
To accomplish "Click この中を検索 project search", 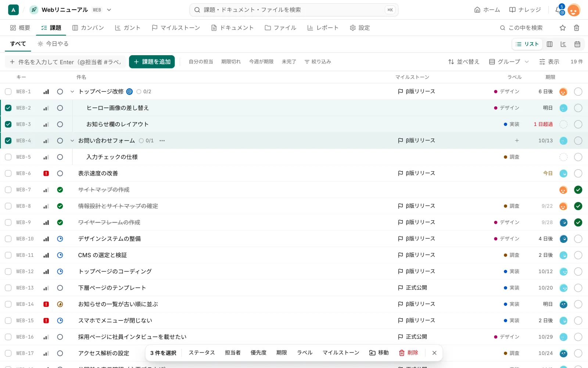I will coord(521,28).
